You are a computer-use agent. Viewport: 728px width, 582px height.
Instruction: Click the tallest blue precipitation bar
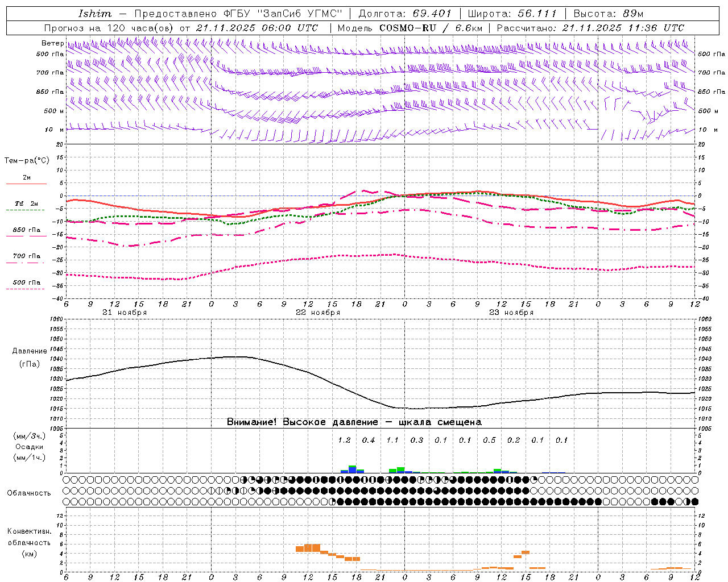pos(352,469)
